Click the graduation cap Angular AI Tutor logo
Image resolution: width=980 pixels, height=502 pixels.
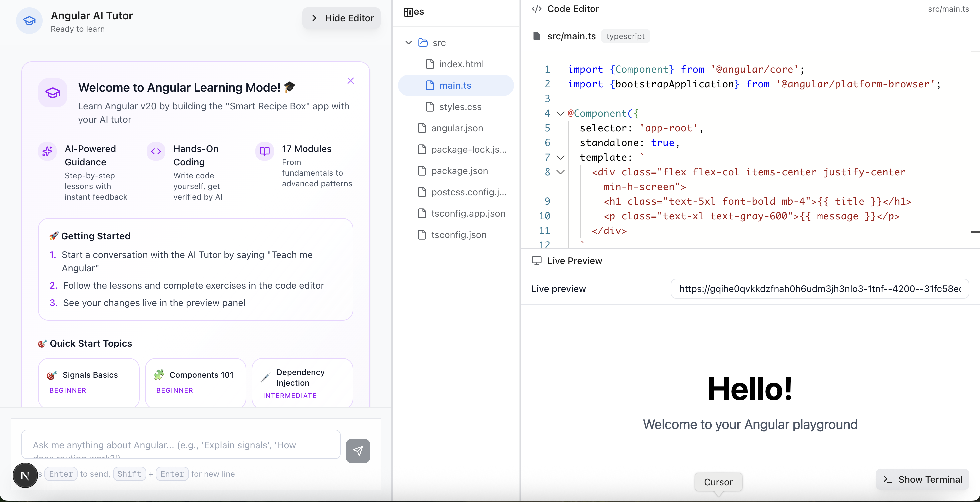click(x=29, y=21)
